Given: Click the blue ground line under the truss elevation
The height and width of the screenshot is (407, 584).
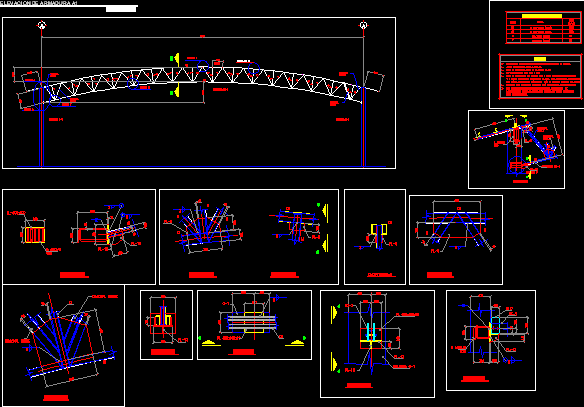Looking at the screenshot, I should [x=201, y=166].
